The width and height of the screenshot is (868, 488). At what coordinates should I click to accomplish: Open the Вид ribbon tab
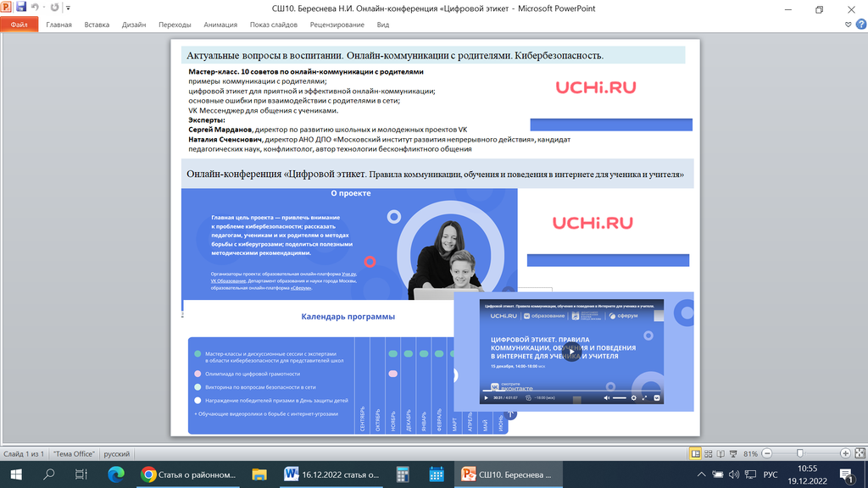(x=382, y=25)
